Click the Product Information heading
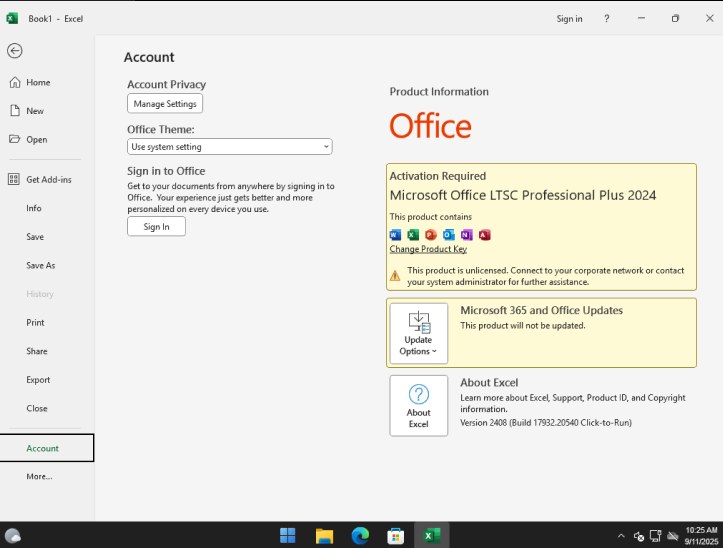This screenshot has height=548, width=723. pos(439,91)
